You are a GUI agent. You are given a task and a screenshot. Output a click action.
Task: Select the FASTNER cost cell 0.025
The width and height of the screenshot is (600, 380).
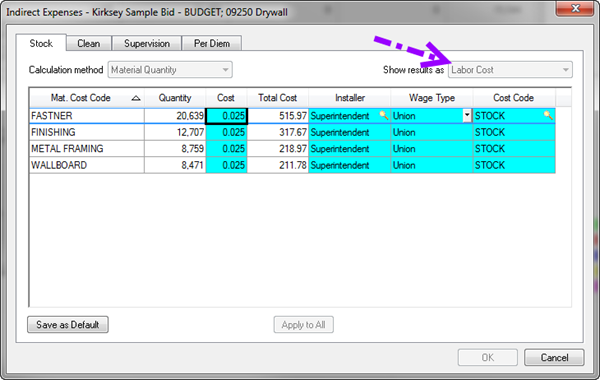pyautogui.click(x=227, y=116)
